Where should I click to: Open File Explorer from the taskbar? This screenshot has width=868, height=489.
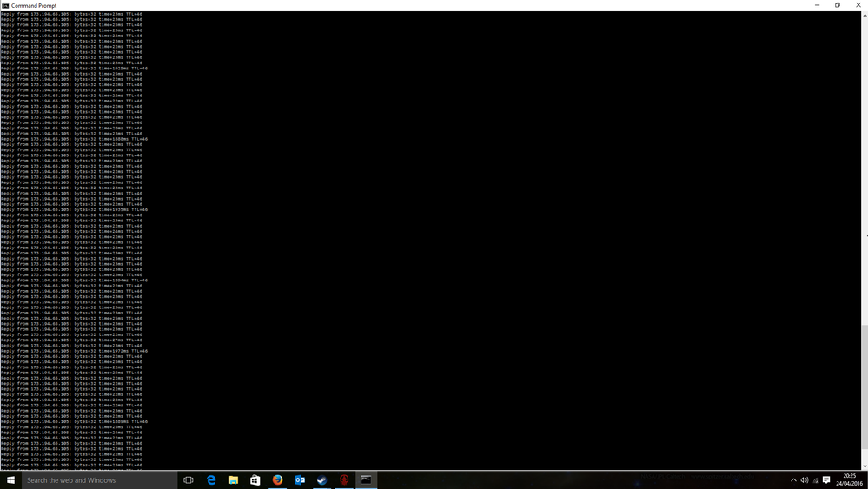(233, 480)
